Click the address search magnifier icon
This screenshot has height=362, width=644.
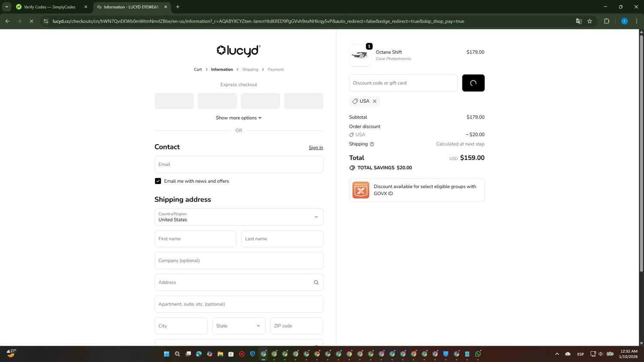pyautogui.click(x=316, y=282)
